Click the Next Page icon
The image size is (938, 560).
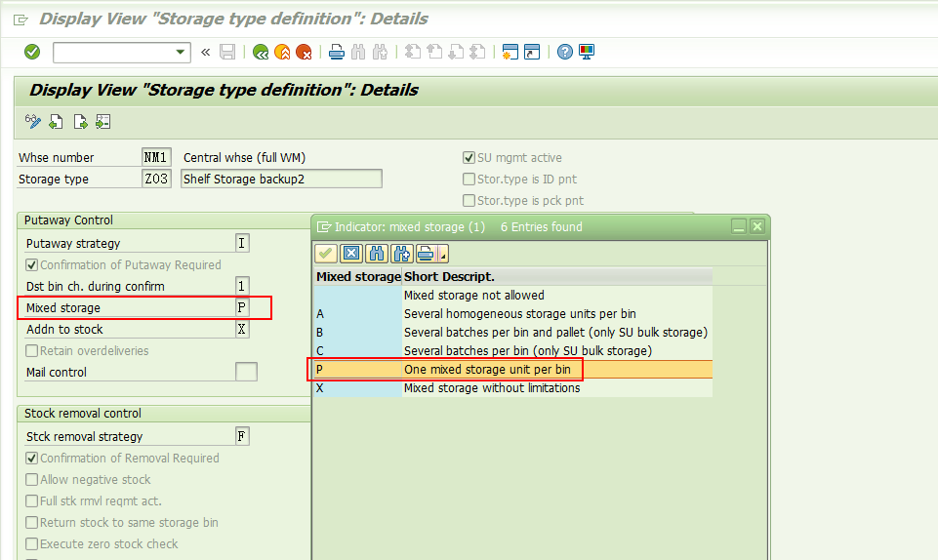click(x=456, y=52)
